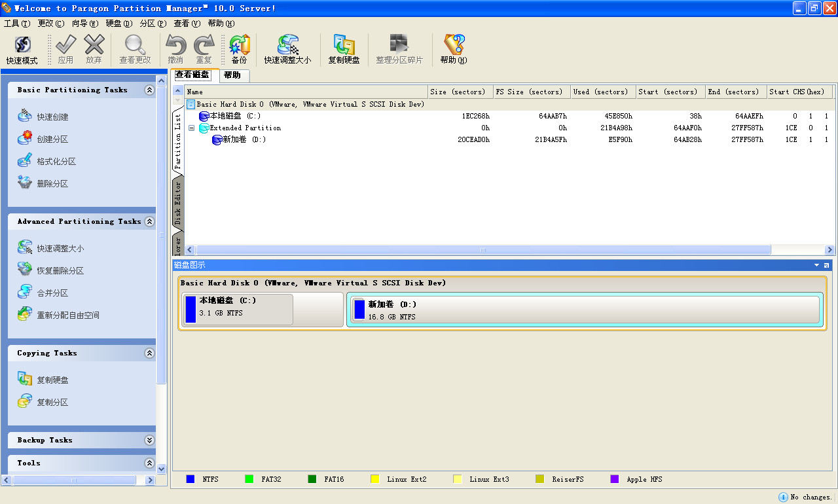
Task: Choose sidebar 快速调整大小 task
Action: [x=60, y=249]
